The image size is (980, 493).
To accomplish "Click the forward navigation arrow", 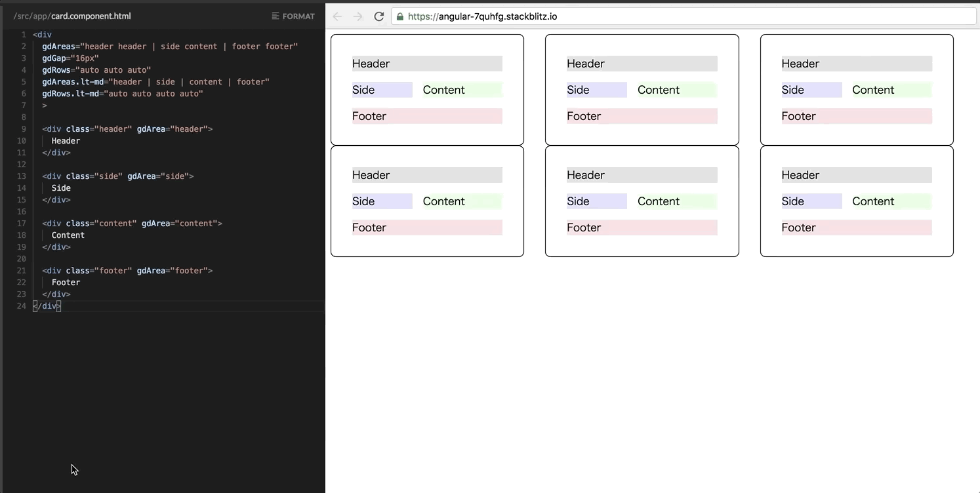I will point(357,16).
